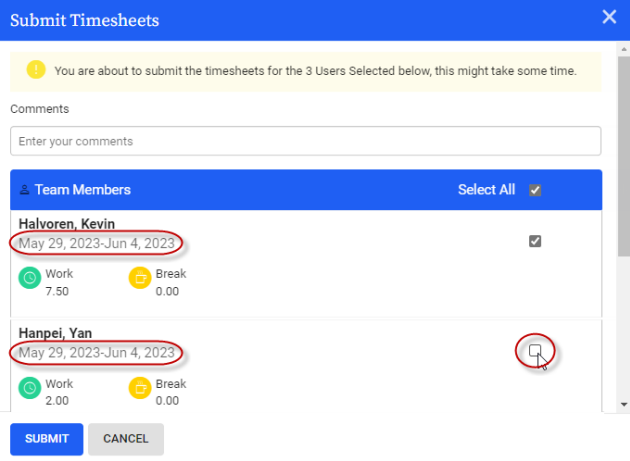Focus the Enter your comments field

306,141
